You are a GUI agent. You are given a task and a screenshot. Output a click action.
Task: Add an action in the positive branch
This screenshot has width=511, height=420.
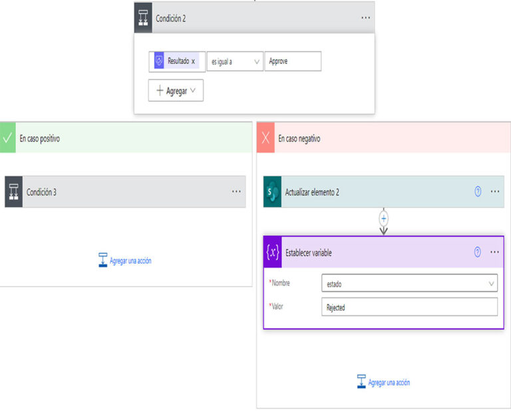[125, 260]
